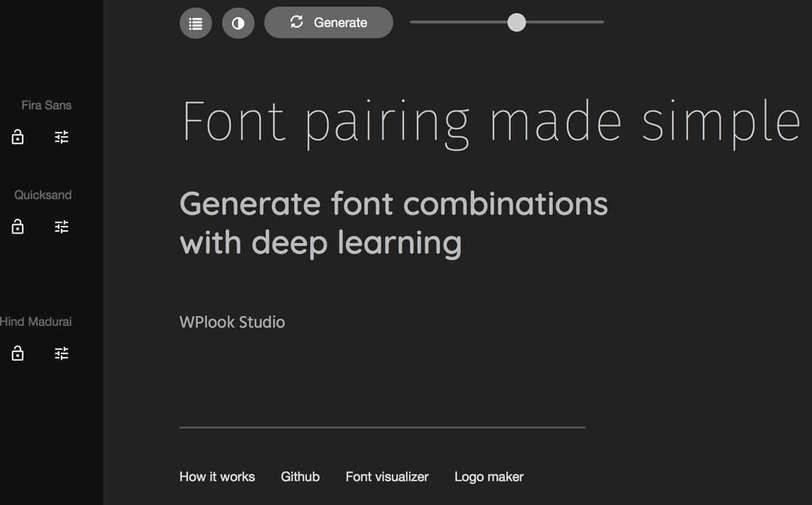Open Fira Sans font settings sliders
This screenshot has height=505, width=812.
[x=62, y=137]
